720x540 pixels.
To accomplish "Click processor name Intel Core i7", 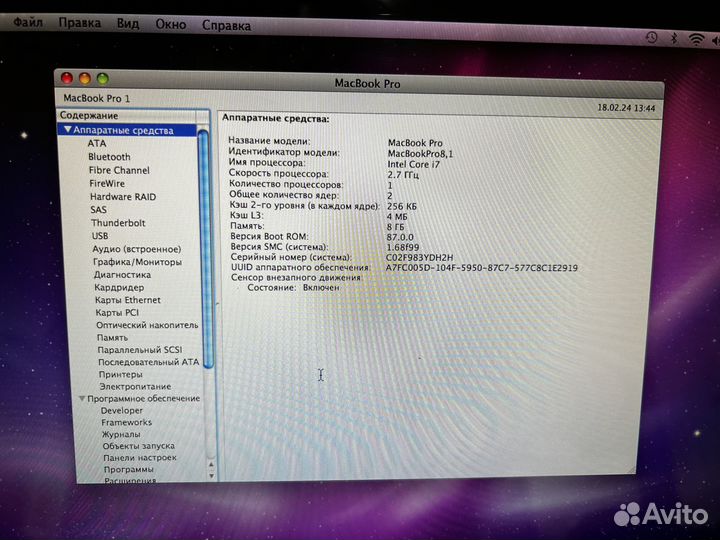I will point(413,164).
